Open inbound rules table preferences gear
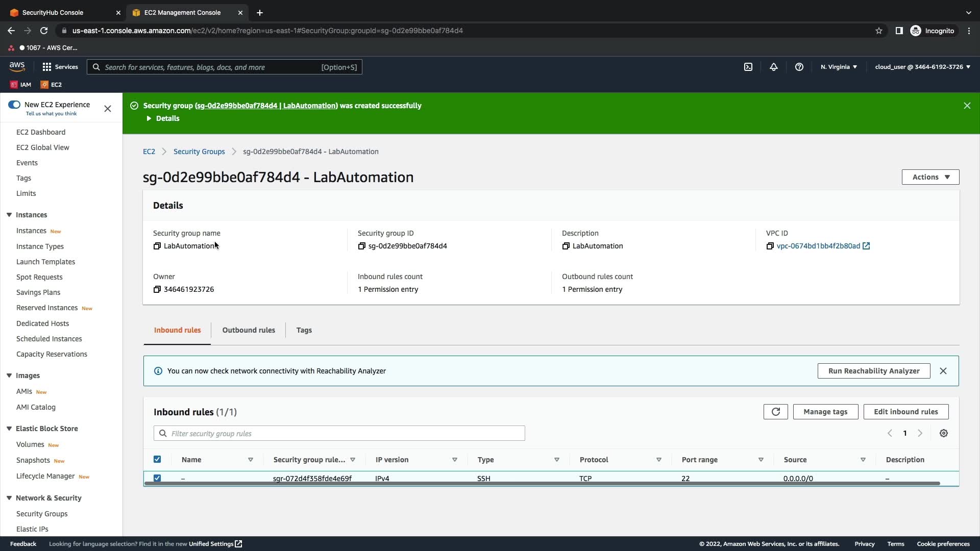The height and width of the screenshot is (551, 980). (x=943, y=433)
